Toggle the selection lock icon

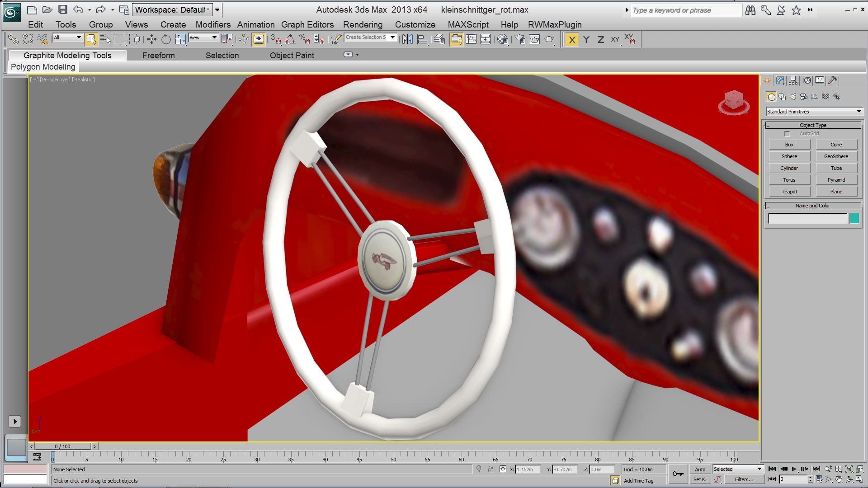coord(491,469)
